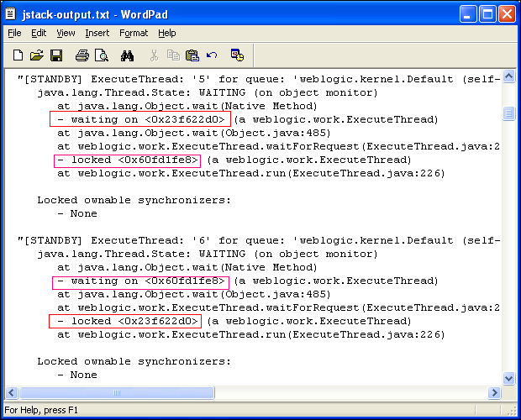The width and height of the screenshot is (521, 420).
Task: Click the Paste clipboard icon
Action: tap(192, 55)
